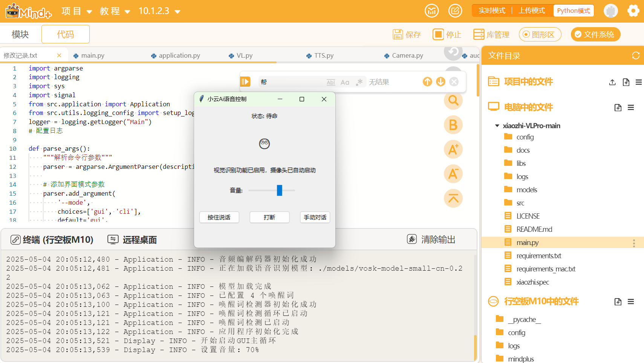Image resolution: width=644 pixels, height=363 pixels.
Task: Toggle the 文件系统 button
Action: (x=595, y=34)
